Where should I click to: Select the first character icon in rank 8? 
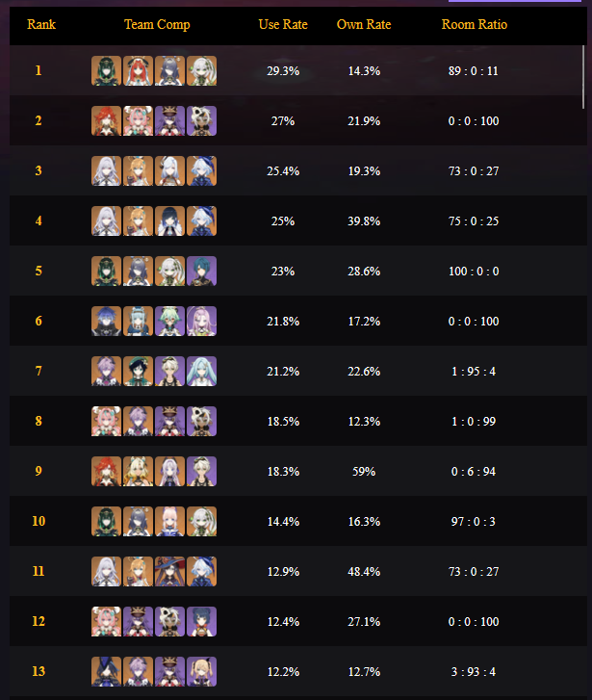coord(106,421)
